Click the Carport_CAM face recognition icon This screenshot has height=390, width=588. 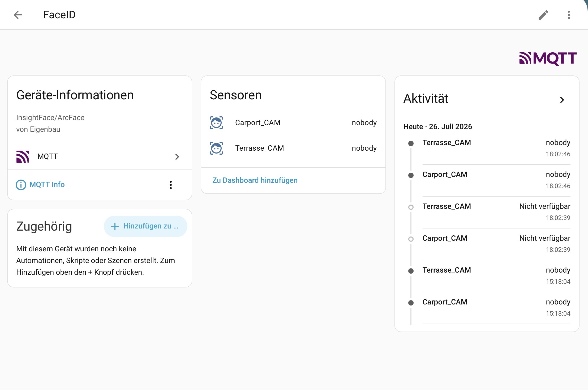[216, 123]
